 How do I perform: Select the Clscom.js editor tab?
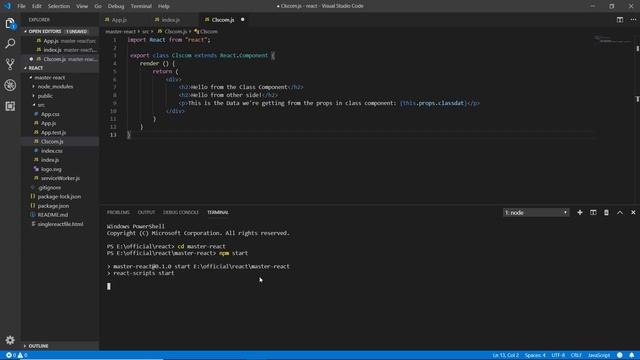pos(223,20)
